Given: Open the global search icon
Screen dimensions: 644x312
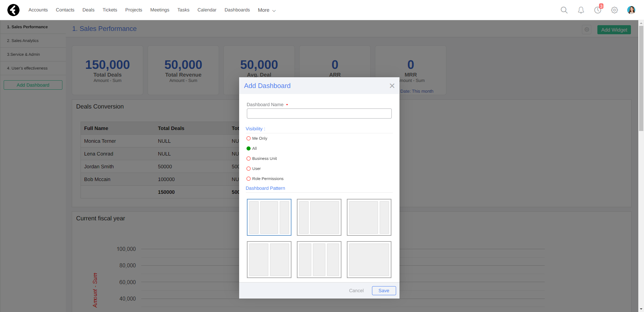Looking at the screenshot, I should [x=564, y=10].
